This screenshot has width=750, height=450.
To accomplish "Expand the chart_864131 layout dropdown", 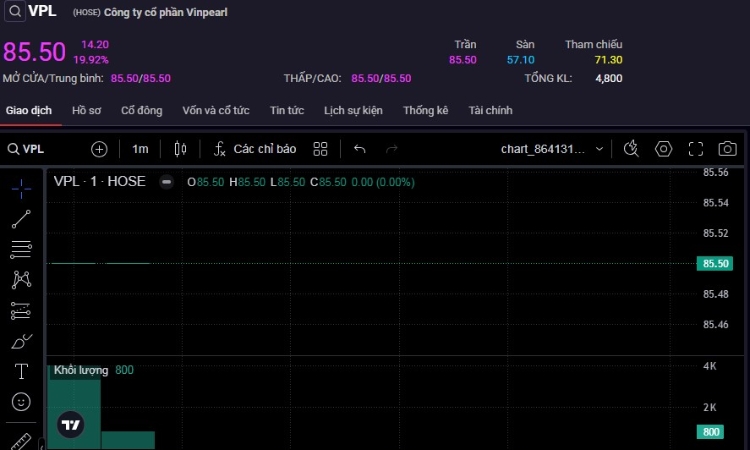I will pyautogui.click(x=599, y=149).
